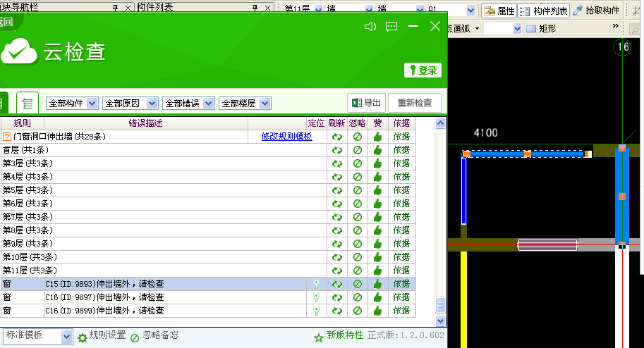The height and width of the screenshot is (348, 644).
Task: Click the green 登录 login button
Action: pos(423,70)
